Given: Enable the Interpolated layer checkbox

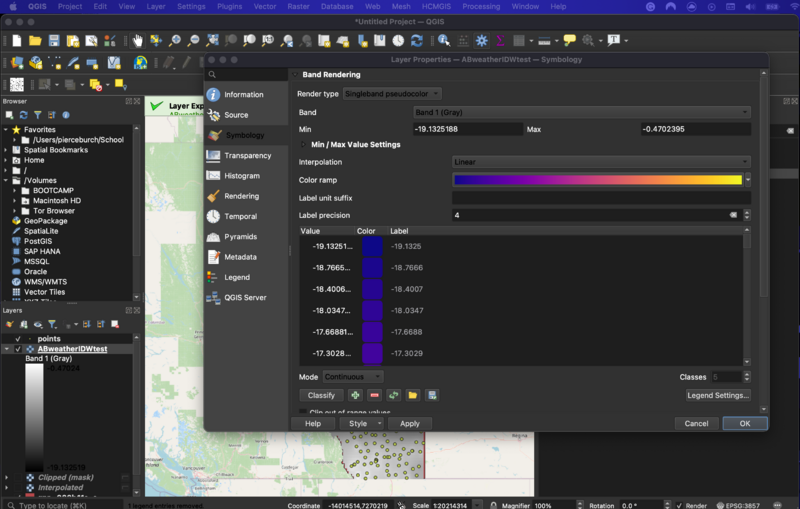Looking at the screenshot, I should (x=18, y=488).
